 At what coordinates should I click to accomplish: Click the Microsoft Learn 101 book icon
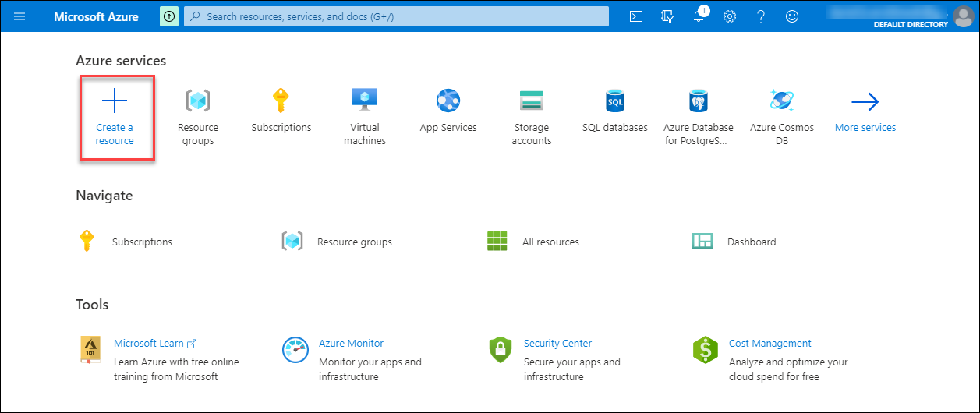tap(90, 350)
